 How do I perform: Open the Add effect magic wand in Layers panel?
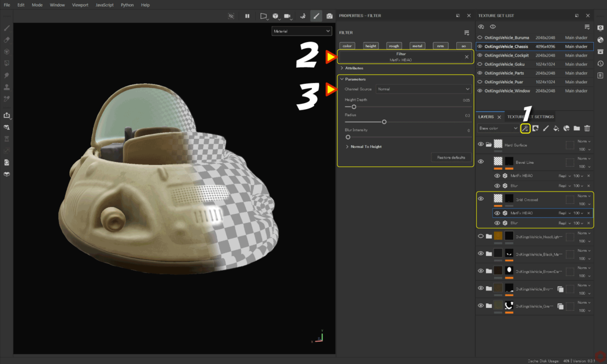[526, 128]
